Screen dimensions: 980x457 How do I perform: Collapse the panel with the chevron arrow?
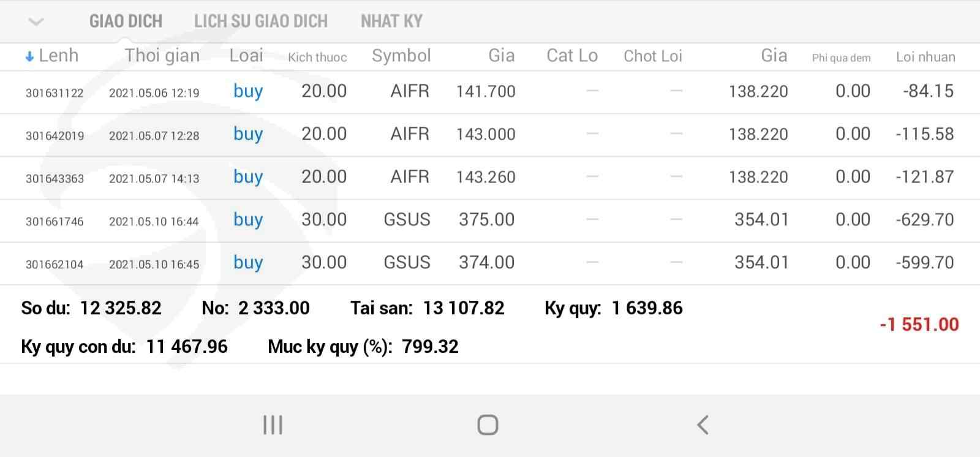pos(36,22)
